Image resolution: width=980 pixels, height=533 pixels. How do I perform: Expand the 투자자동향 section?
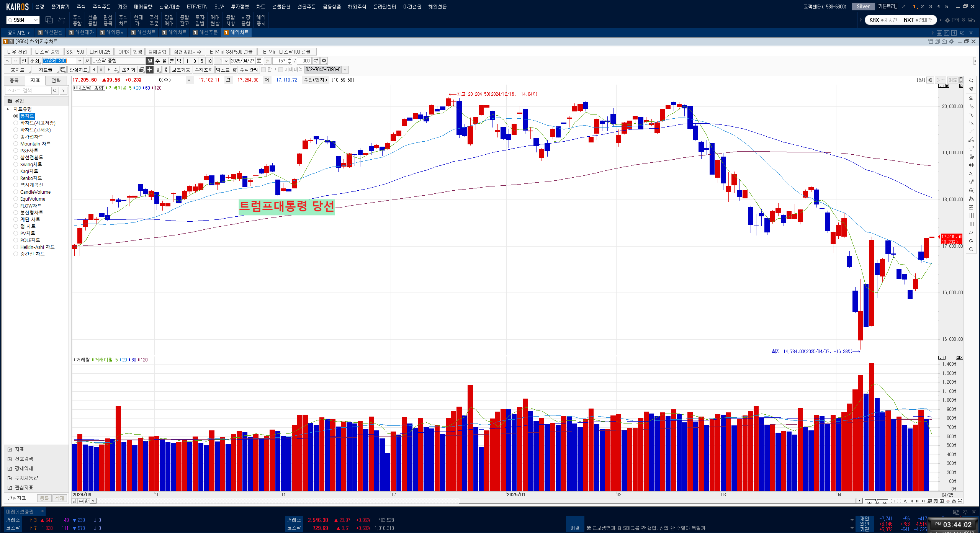click(10, 478)
